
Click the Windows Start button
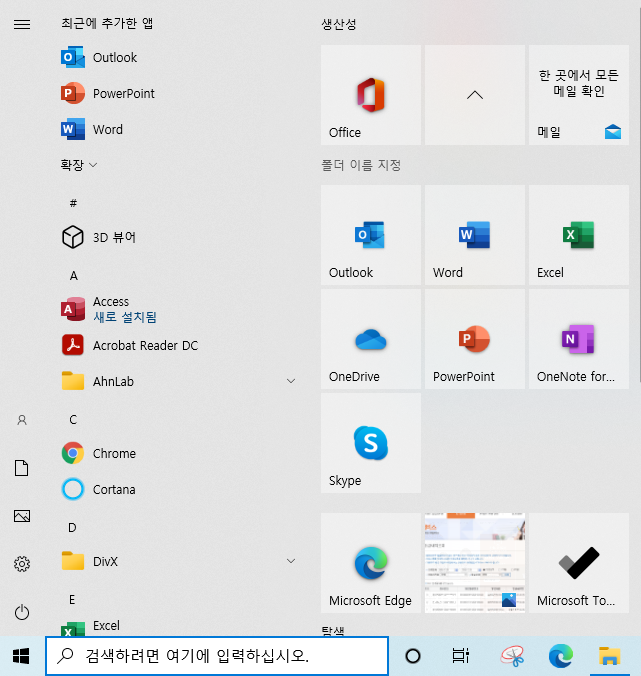(21, 656)
